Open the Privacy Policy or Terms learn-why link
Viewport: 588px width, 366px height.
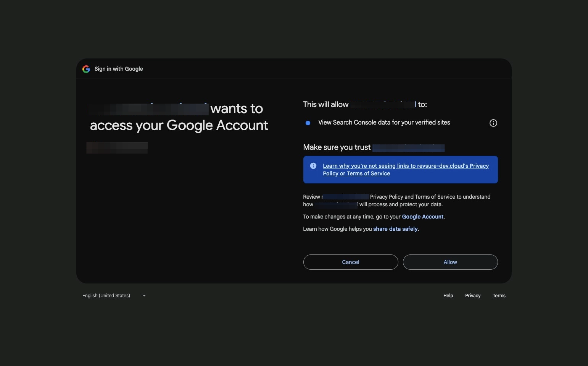click(406, 170)
